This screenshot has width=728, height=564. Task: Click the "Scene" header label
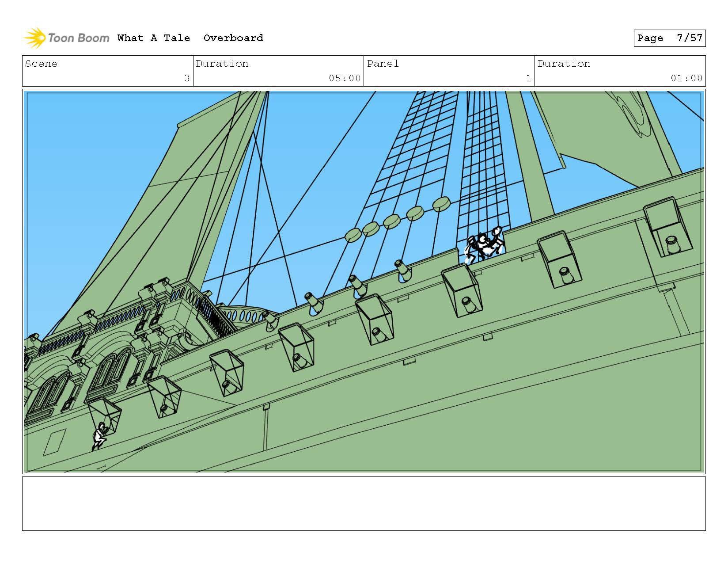[x=41, y=64]
